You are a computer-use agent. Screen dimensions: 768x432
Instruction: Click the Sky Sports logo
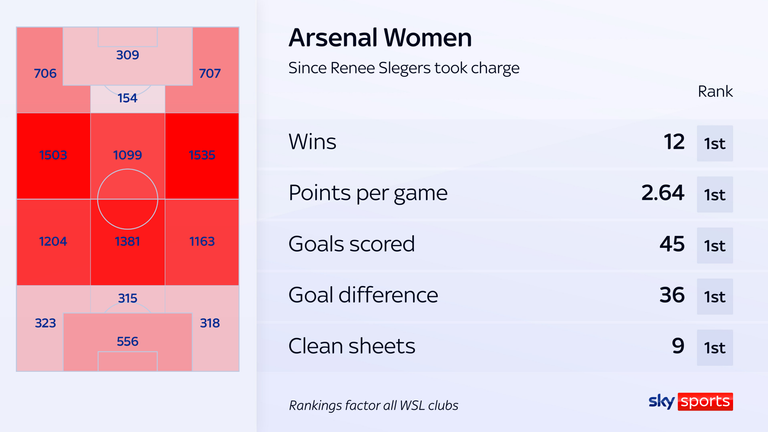[x=691, y=401]
